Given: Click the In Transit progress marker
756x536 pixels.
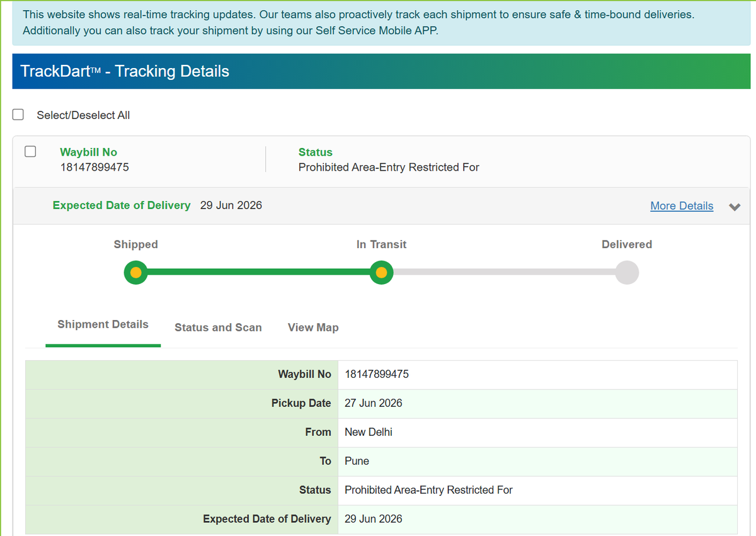Looking at the screenshot, I should tap(381, 273).
